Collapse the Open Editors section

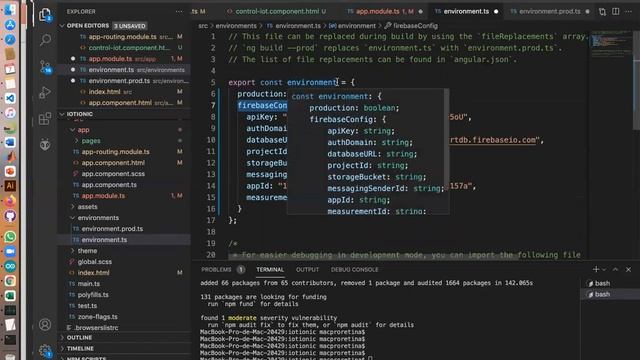(88, 26)
